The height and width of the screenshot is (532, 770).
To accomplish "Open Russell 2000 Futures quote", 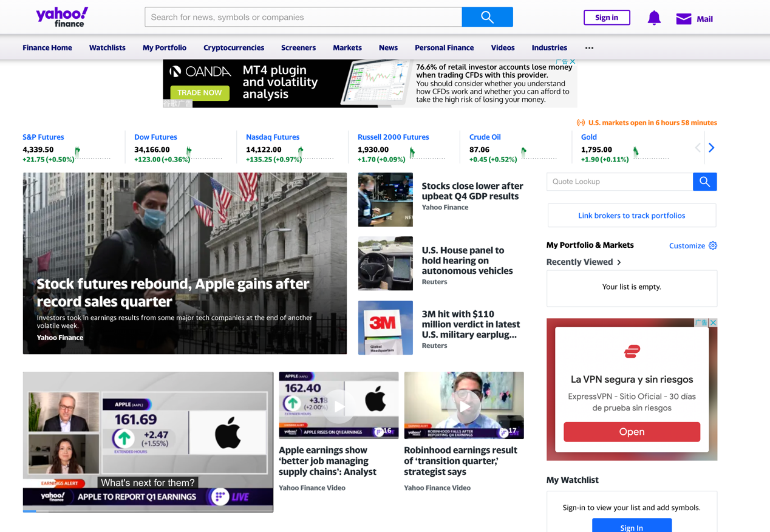I will 393,137.
